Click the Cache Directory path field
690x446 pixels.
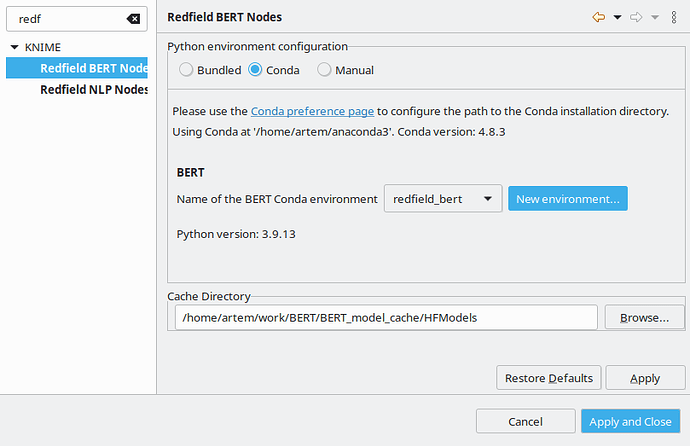[x=386, y=318]
